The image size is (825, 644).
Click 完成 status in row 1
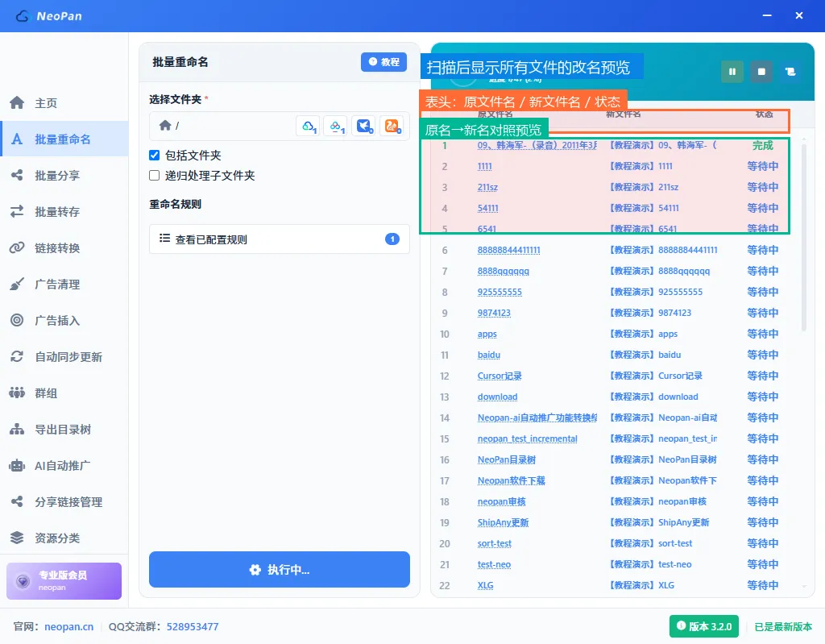coord(762,145)
